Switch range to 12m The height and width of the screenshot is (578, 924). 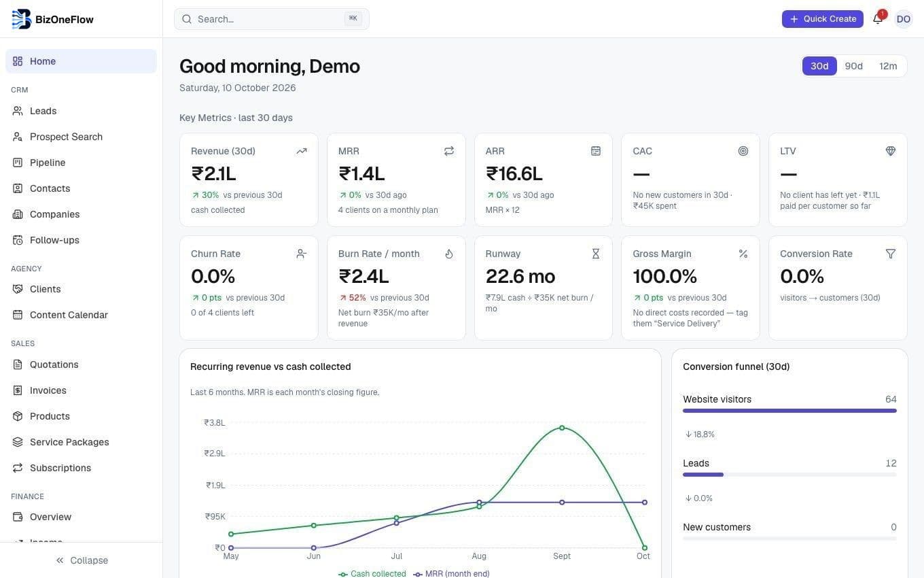(x=888, y=66)
